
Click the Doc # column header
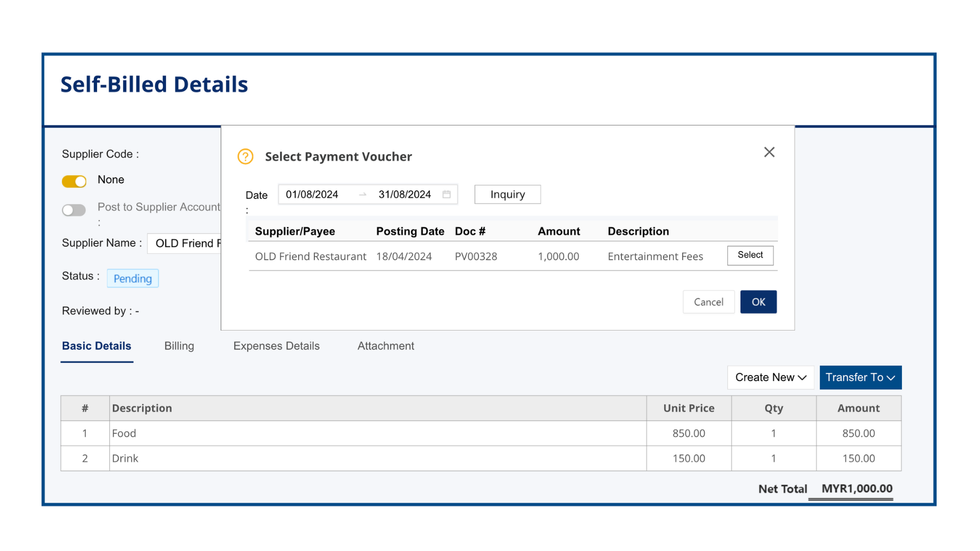[470, 231]
